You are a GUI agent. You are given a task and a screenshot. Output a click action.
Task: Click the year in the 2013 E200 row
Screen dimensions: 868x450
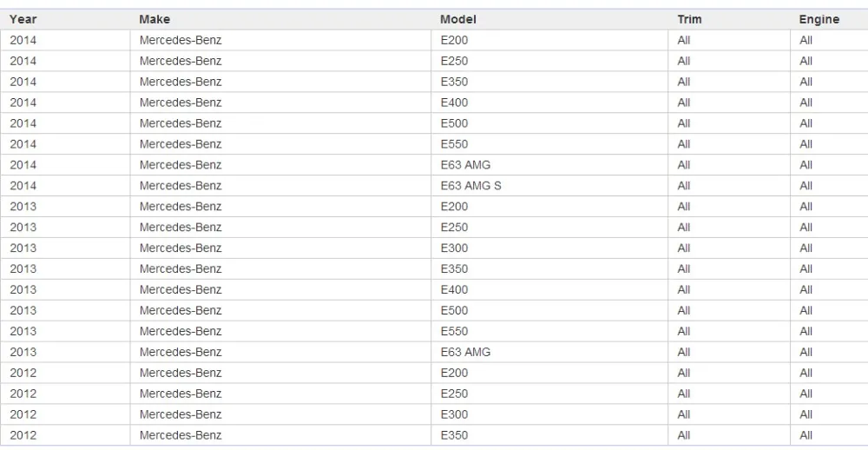[x=23, y=207]
